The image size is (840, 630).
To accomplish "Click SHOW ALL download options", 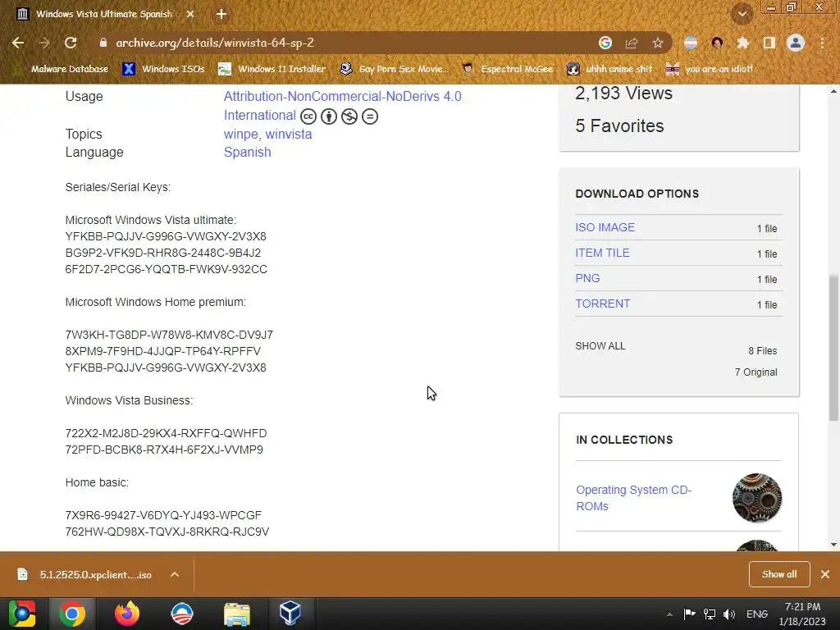I will point(600,346).
